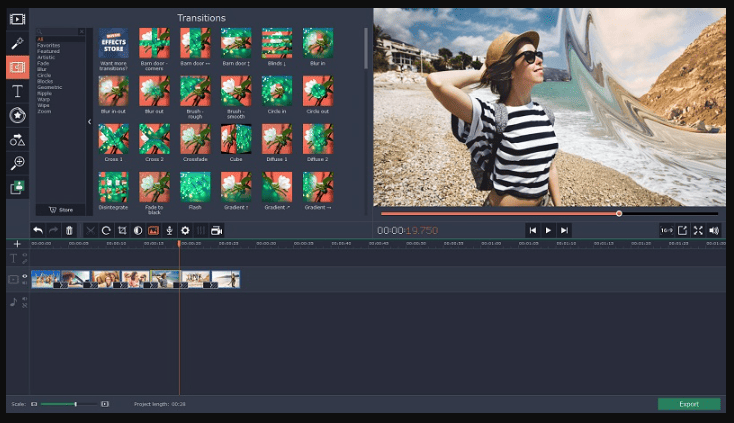The image size is (734, 423).
Task: Click the orange transition wizard icon
Action: 154,230
